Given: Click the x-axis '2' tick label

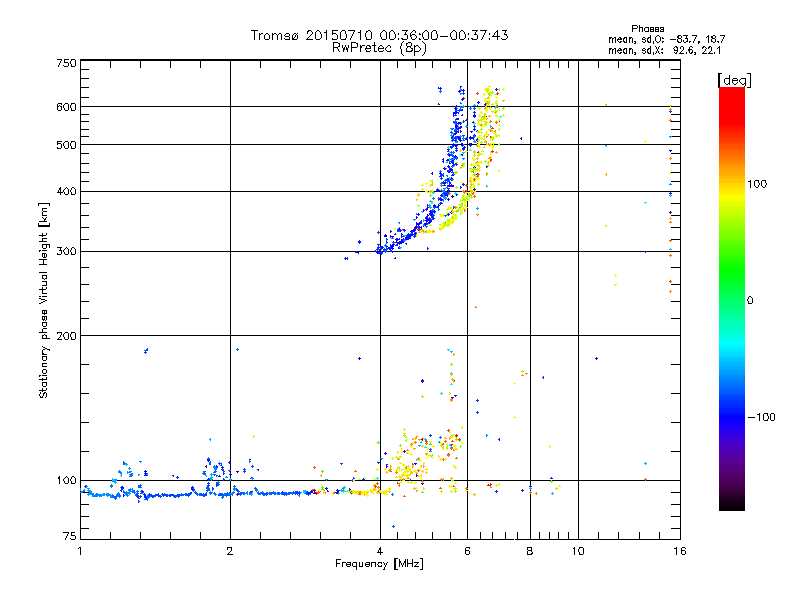Looking at the screenshot, I should tap(230, 551).
